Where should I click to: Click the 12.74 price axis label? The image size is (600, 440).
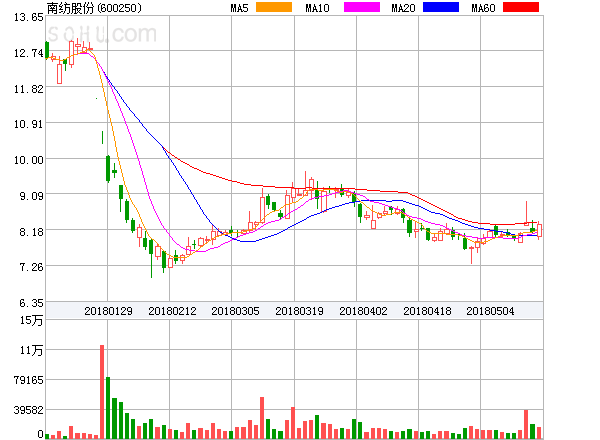click(29, 53)
